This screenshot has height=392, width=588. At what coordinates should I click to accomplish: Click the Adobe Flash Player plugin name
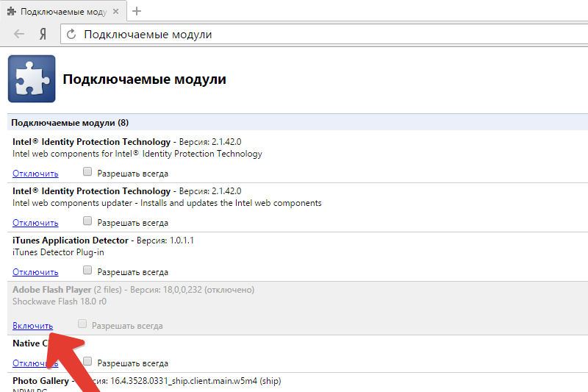pos(51,290)
